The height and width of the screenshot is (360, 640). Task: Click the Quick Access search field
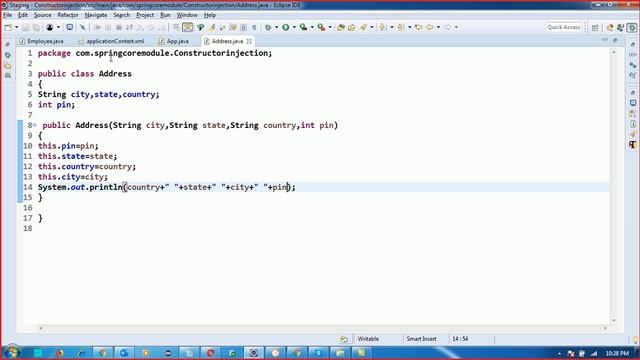tap(564, 27)
